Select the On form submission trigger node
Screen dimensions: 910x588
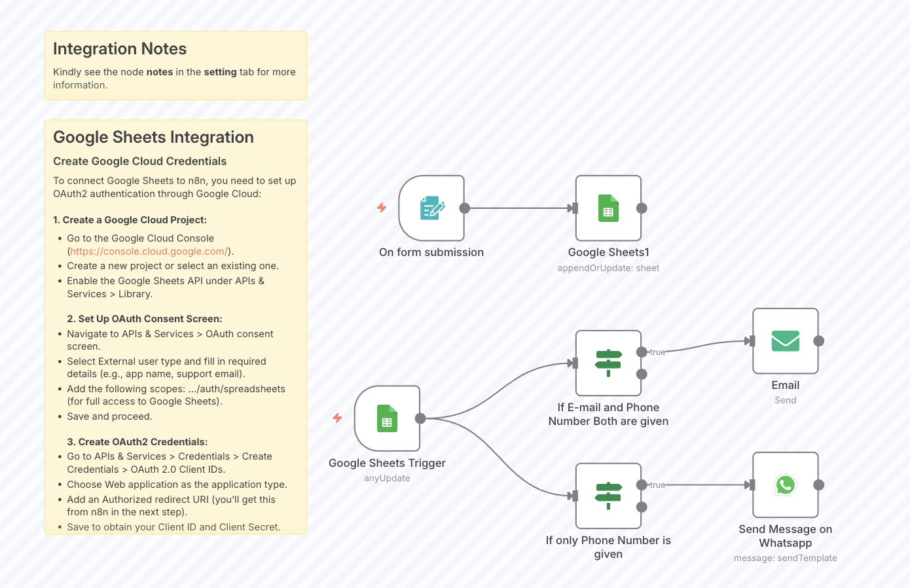(431, 208)
